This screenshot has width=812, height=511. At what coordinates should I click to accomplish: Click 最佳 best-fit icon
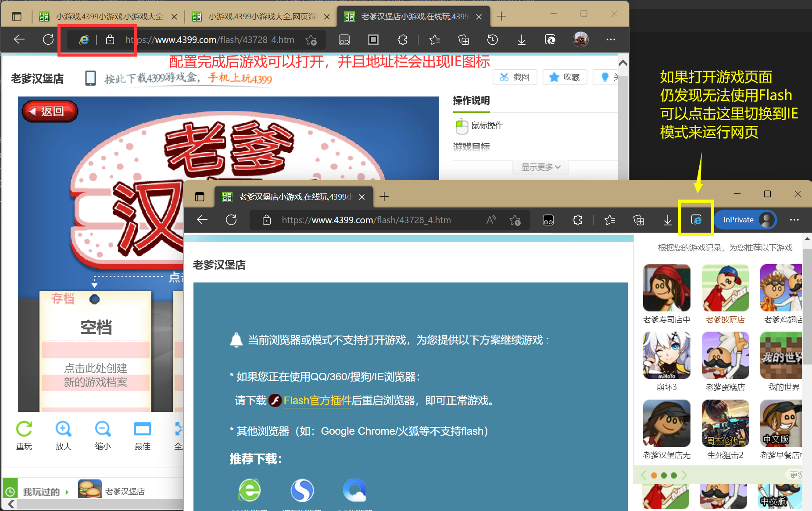(143, 435)
